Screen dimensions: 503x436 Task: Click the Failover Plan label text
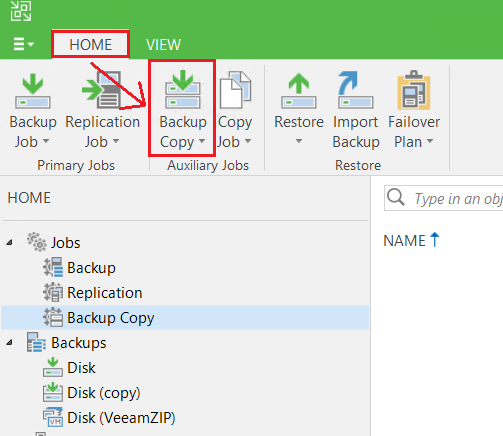(414, 132)
